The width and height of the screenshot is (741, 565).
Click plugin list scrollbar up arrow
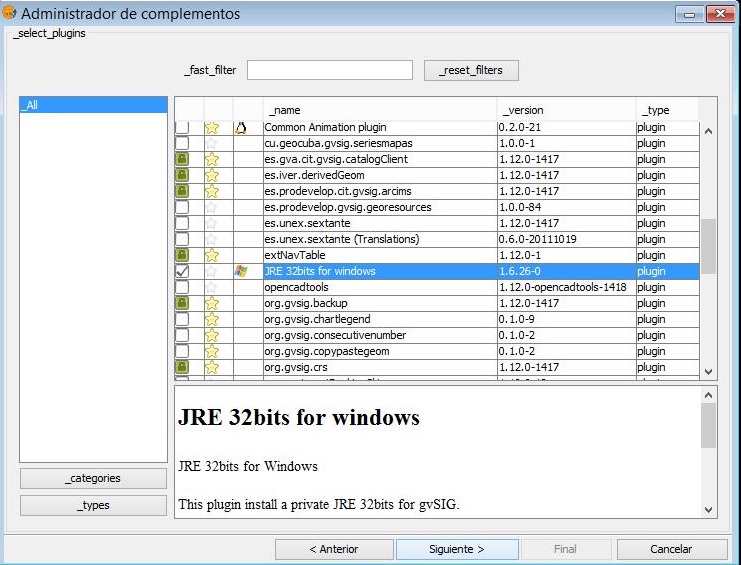pyautogui.click(x=708, y=131)
